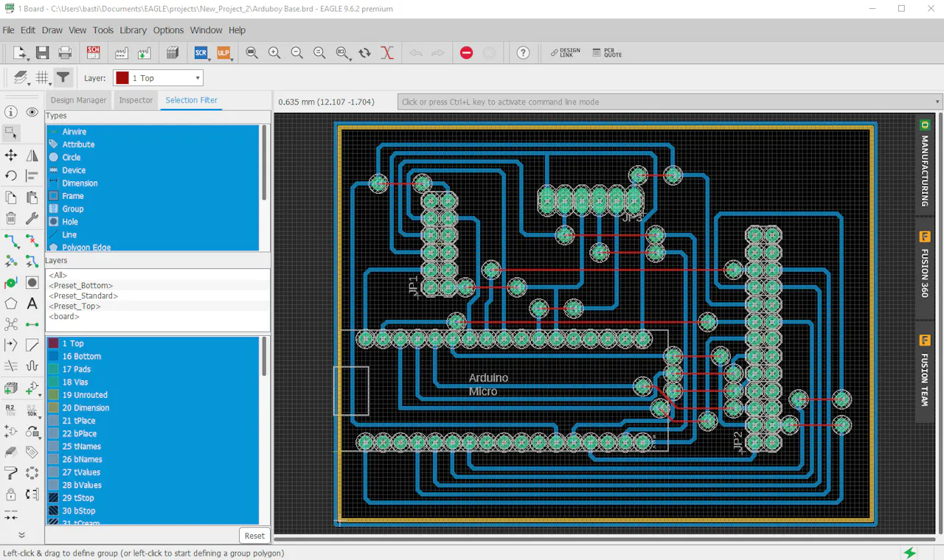
Task: Select the Text tool
Action: click(32, 304)
